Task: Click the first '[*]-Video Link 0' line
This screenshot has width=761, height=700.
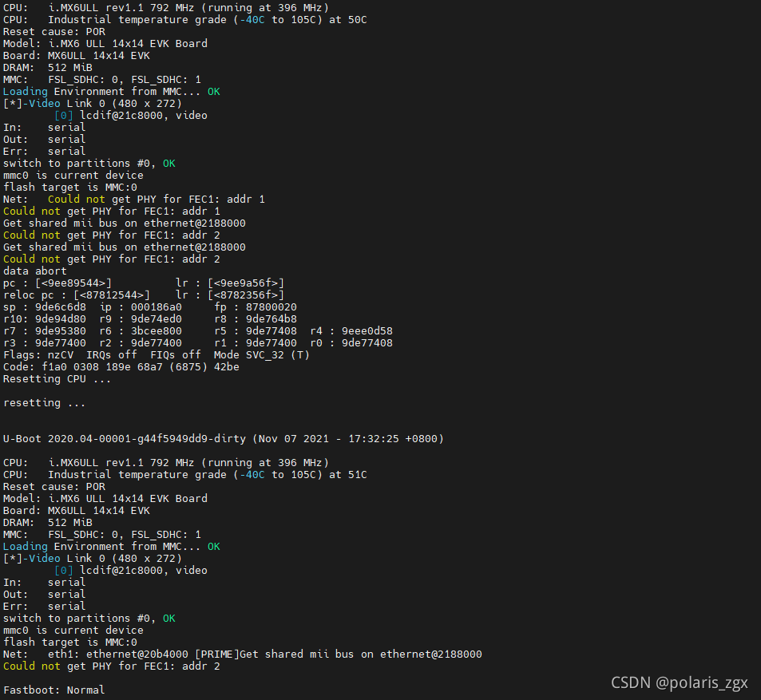Action: 92,103
